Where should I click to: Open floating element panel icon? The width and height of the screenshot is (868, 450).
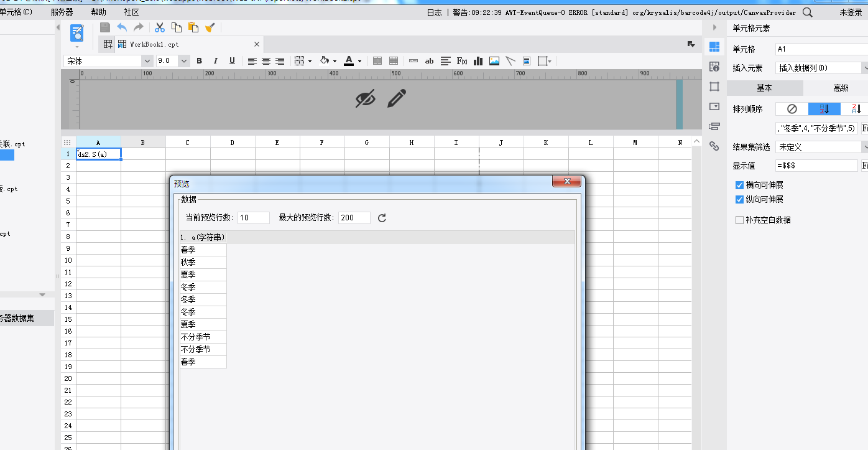coord(714,87)
